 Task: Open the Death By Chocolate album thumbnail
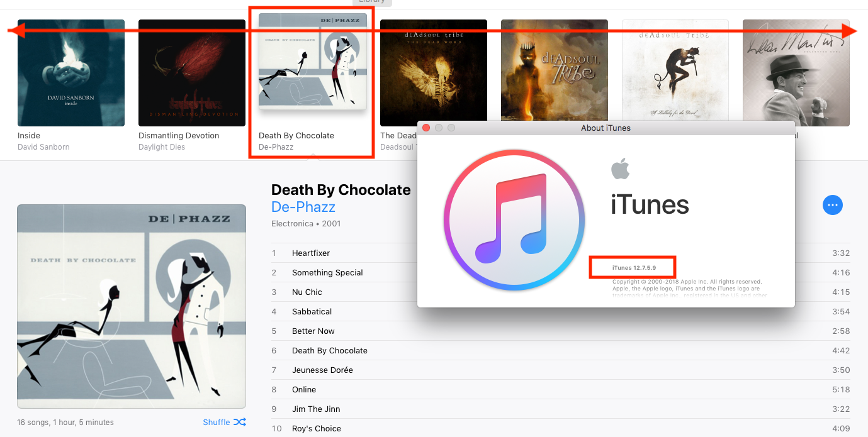click(x=313, y=61)
